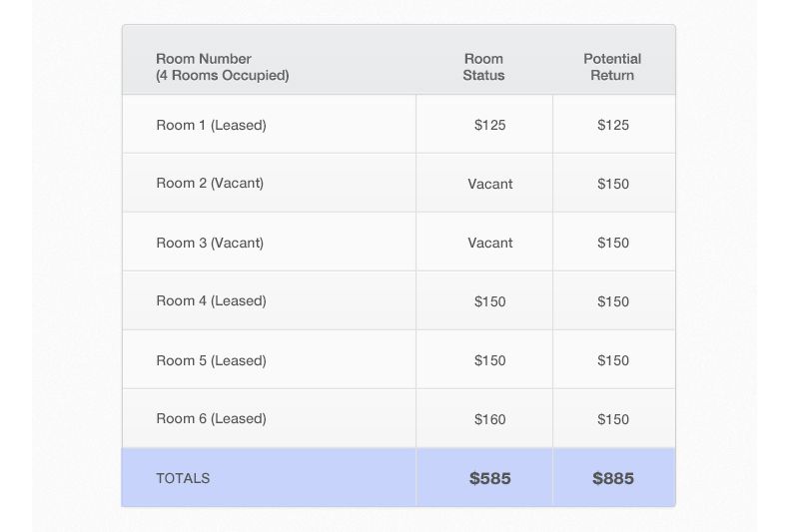Select Room 3 (Vacant) row label
799x532 pixels.
coord(210,243)
